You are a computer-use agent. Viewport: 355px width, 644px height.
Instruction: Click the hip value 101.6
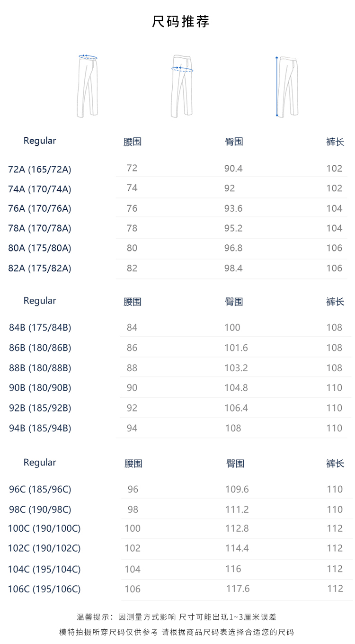[x=236, y=348]
